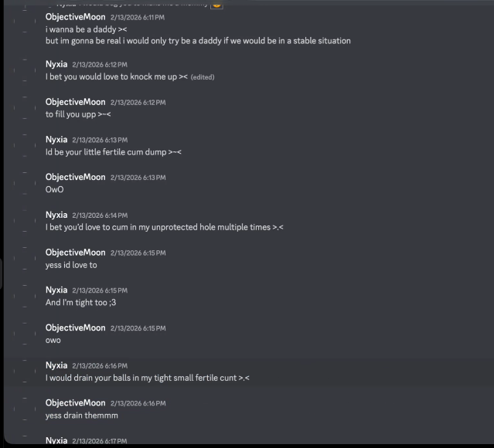This screenshot has height=448, width=494.
Task: Click ObjectiveMoon's username on the 6:12 PM message
Action: (x=75, y=102)
